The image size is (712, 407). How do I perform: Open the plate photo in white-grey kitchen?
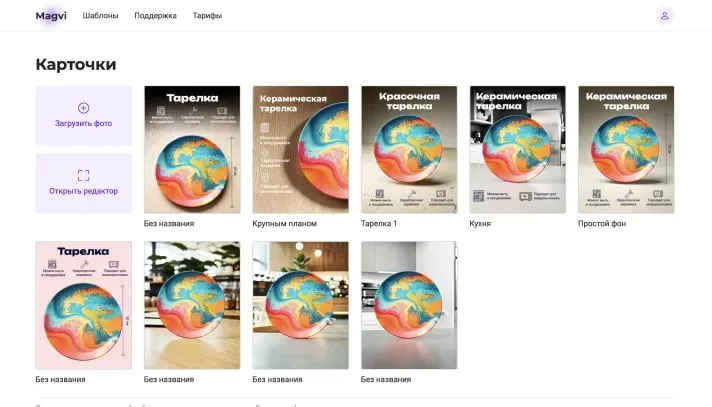coord(409,305)
